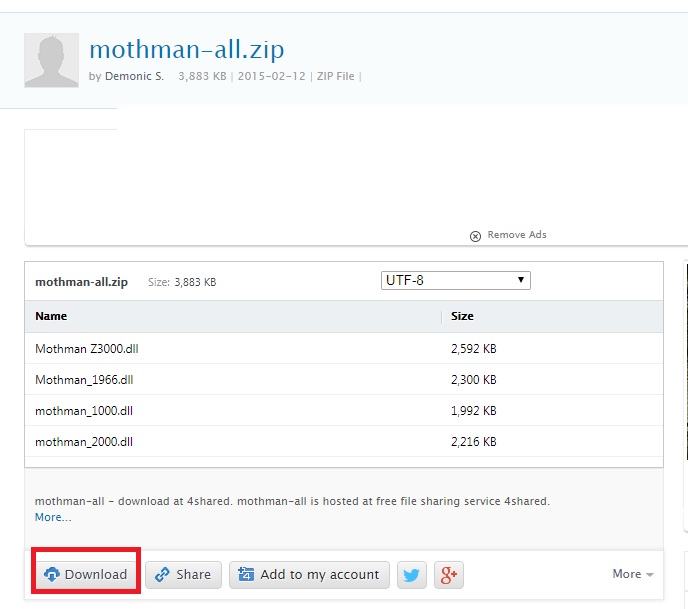Pick mothman_2000.dll from the archive list

(84, 441)
